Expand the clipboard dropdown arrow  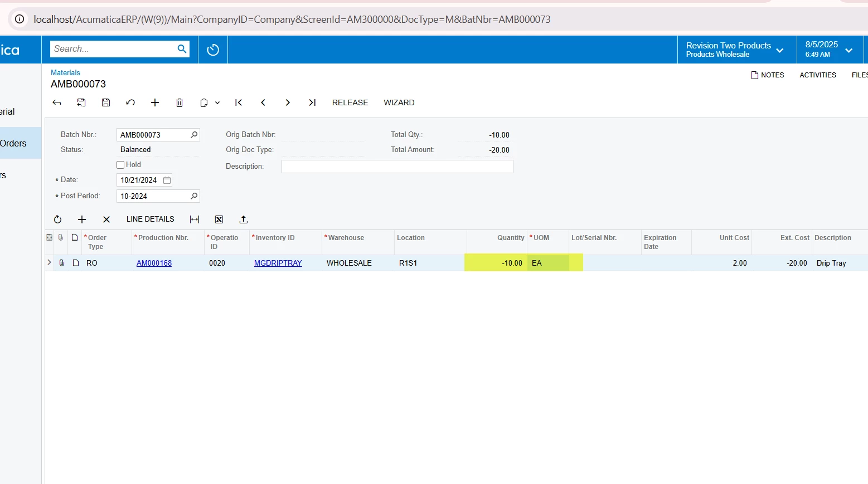point(217,102)
